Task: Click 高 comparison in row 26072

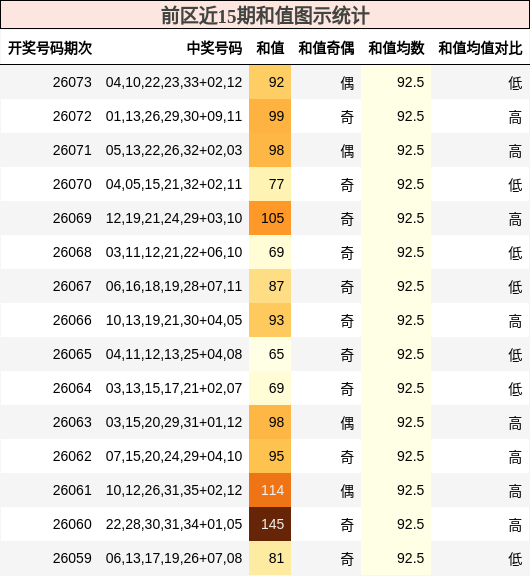Action: 515,117
